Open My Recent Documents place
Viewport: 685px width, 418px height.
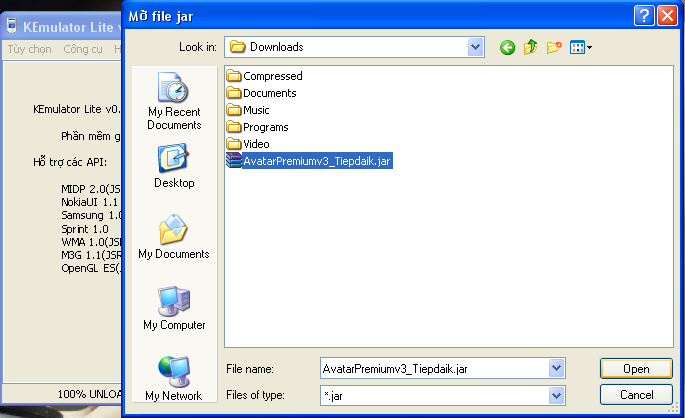174,101
